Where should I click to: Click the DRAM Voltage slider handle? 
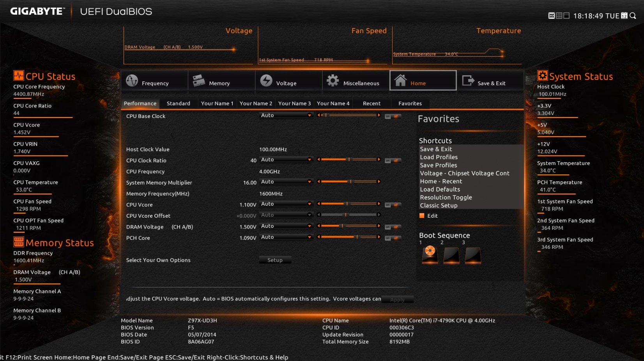[x=342, y=226]
